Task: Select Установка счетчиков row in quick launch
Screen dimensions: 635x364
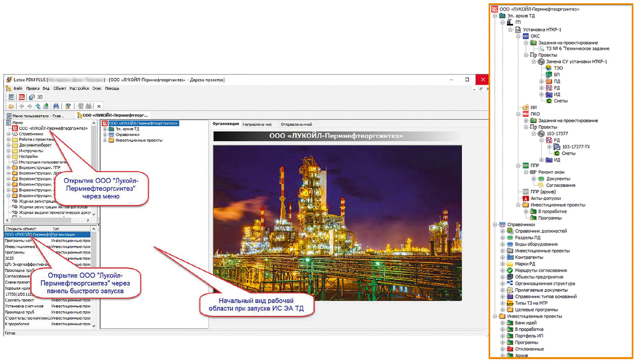Action: click(x=48, y=306)
